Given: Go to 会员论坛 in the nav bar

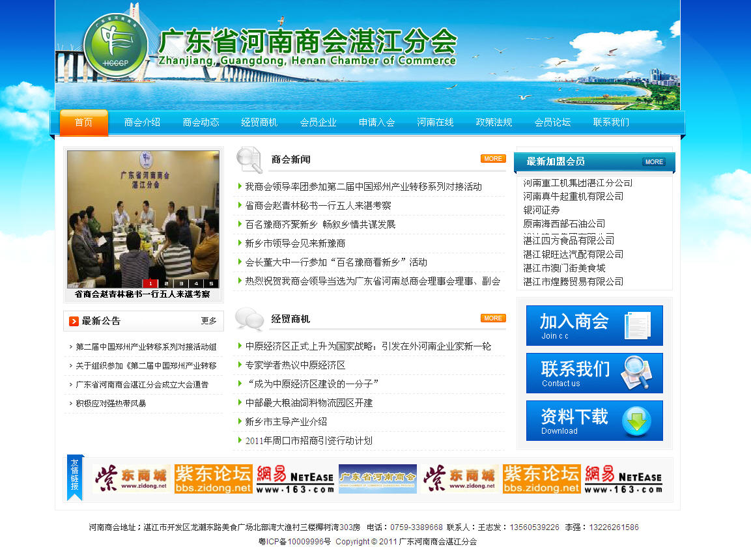Looking at the screenshot, I should click(x=552, y=122).
